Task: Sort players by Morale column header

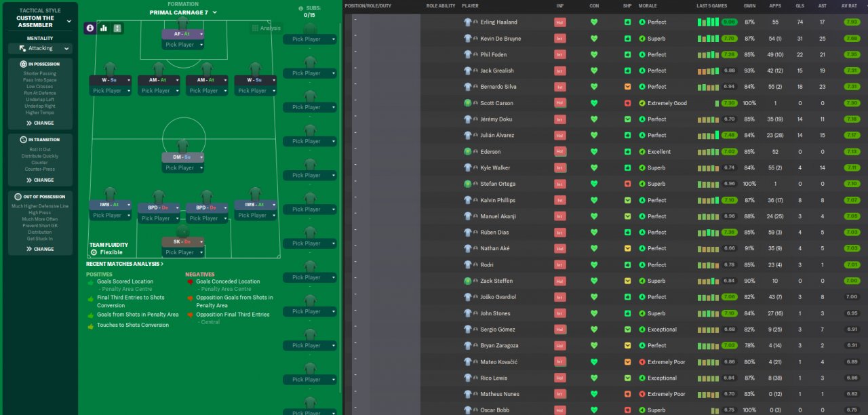Action: (x=648, y=5)
